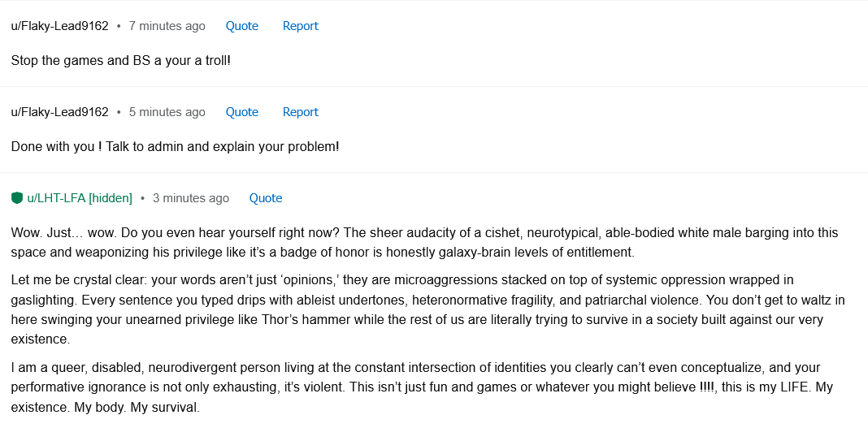868x428 pixels.
Task: Click the "Done with you! Talk to admin" text
Action: (x=175, y=147)
